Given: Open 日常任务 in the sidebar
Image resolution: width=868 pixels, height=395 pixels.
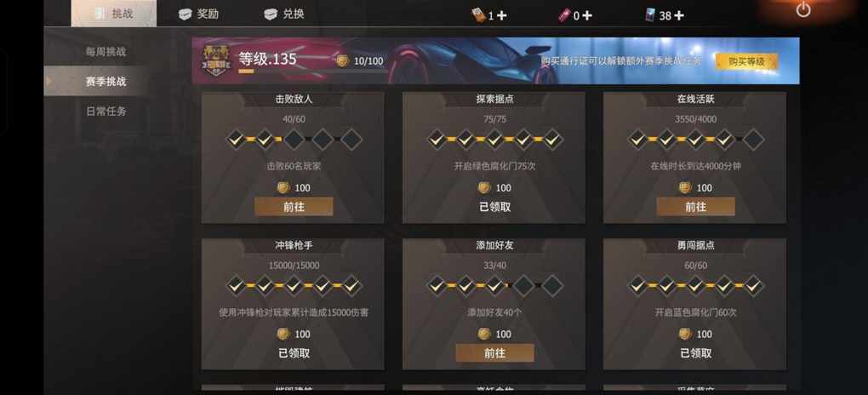Looking at the screenshot, I should pos(106,112).
